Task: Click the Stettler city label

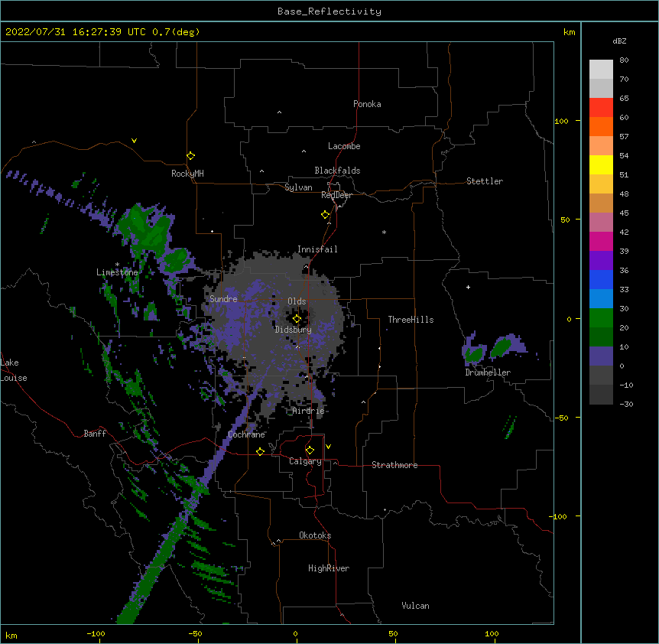Action: click(x=485, y=181)
